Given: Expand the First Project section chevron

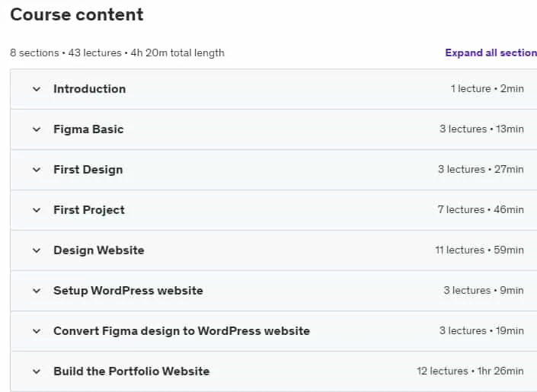Looking at the screenshot, I should [37, 210].
